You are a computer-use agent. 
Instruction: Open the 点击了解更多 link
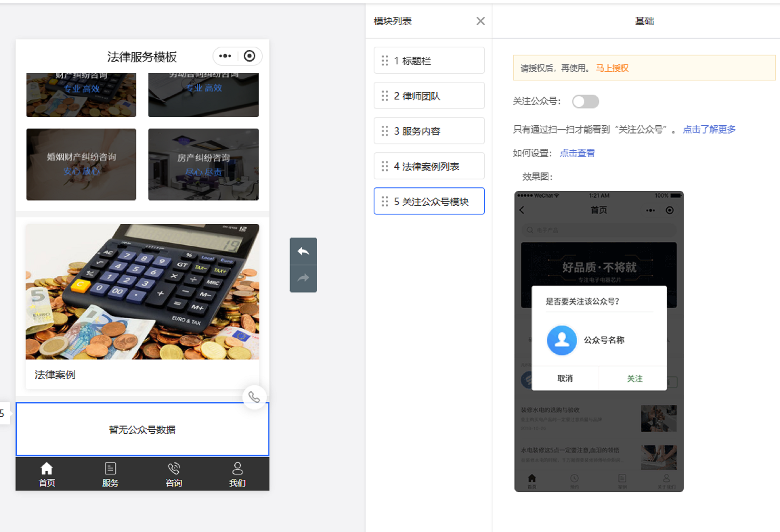coord(709,129)
